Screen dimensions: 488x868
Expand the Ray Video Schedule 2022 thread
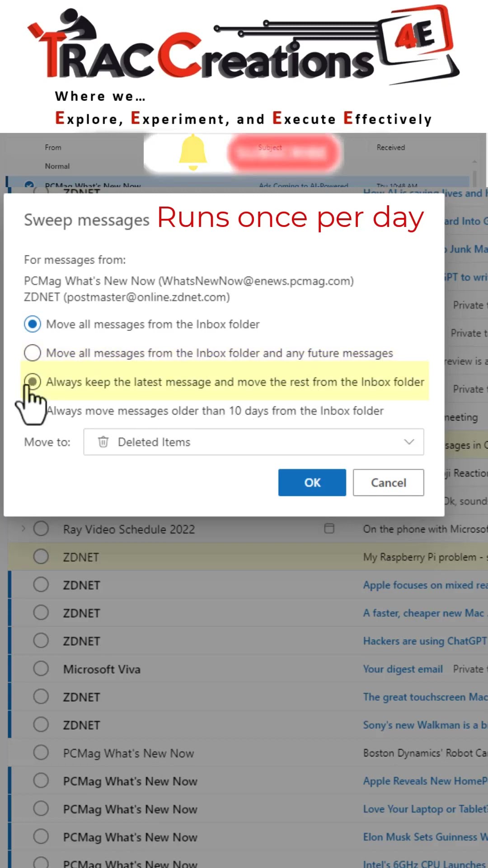pos(23,528)
